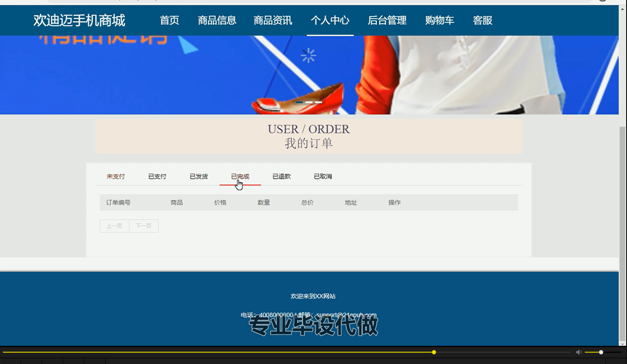This screenshot has height=364, width=627.
Task: Open the 商品资讯 product news menu
Action: (273, 20)
